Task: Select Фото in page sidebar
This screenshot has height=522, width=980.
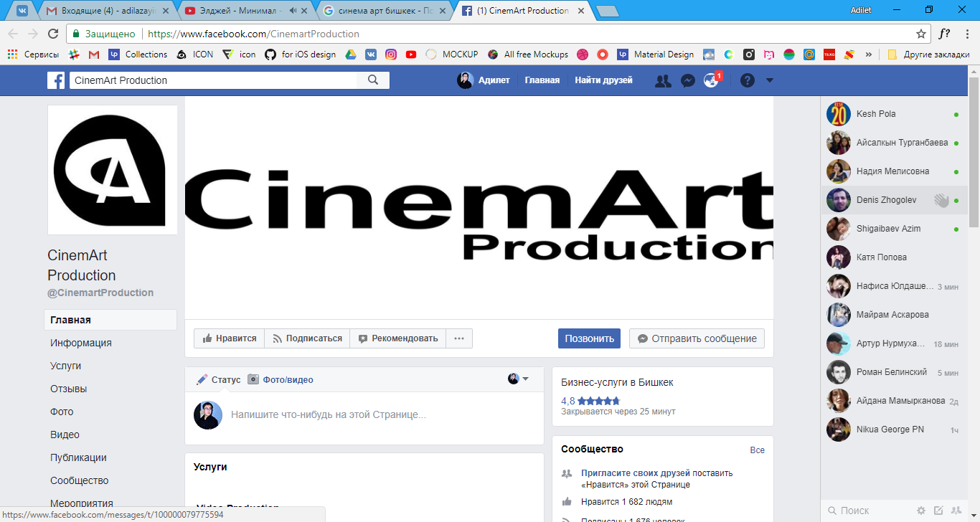Action: 62,412
